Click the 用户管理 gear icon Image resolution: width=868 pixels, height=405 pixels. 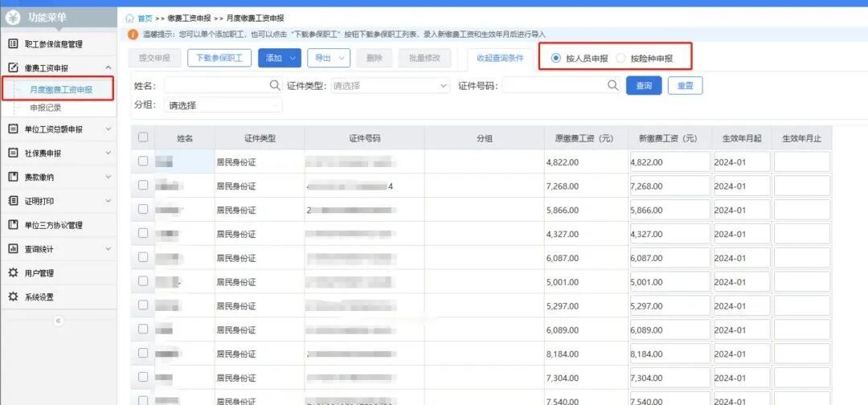point(14,272)
